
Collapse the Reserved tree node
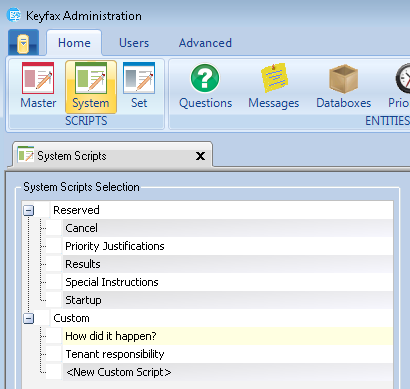[29, 210]
